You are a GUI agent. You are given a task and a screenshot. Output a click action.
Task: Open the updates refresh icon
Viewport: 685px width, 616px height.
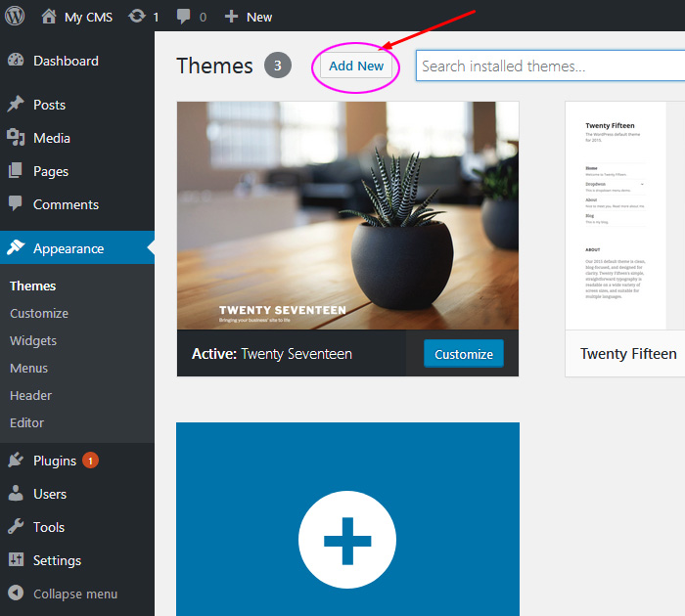[x=137, y=17]
